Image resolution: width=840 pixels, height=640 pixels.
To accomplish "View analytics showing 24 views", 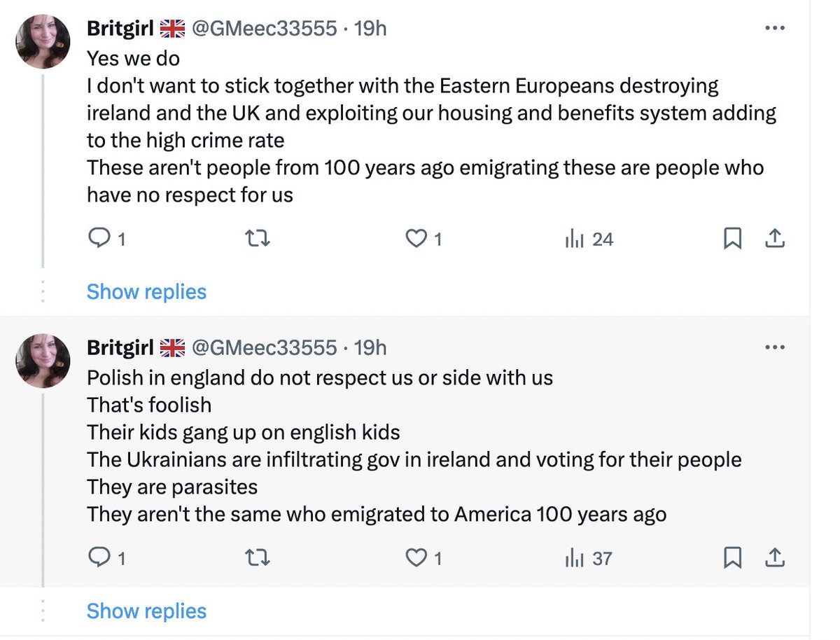I will tap(589, 239).
